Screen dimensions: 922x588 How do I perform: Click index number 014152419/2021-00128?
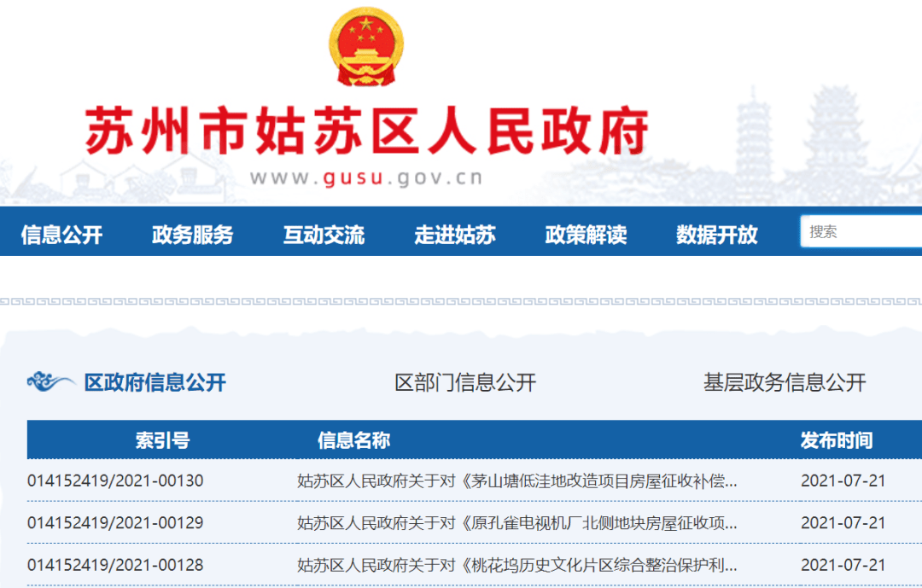[x=115, y=565]
